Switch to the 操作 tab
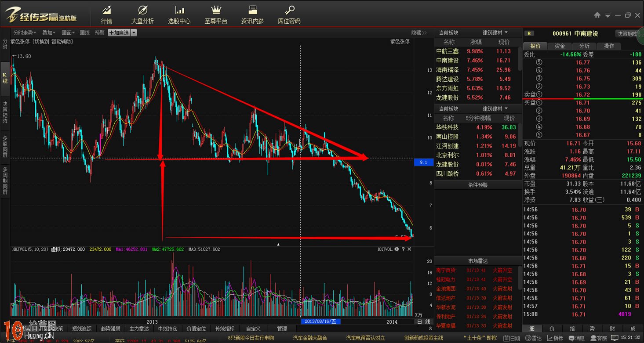Screen dimensions: 644x343 [609, 46]
